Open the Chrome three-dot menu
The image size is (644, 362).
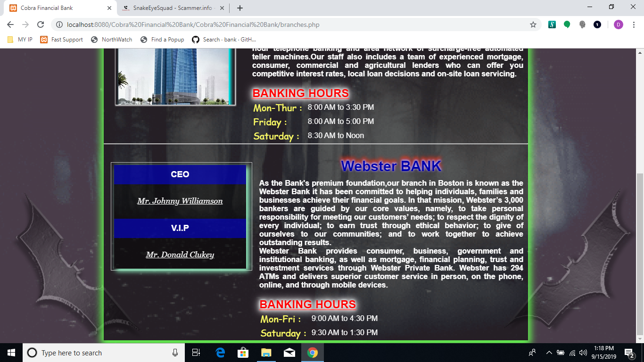[x=633, y=25]
